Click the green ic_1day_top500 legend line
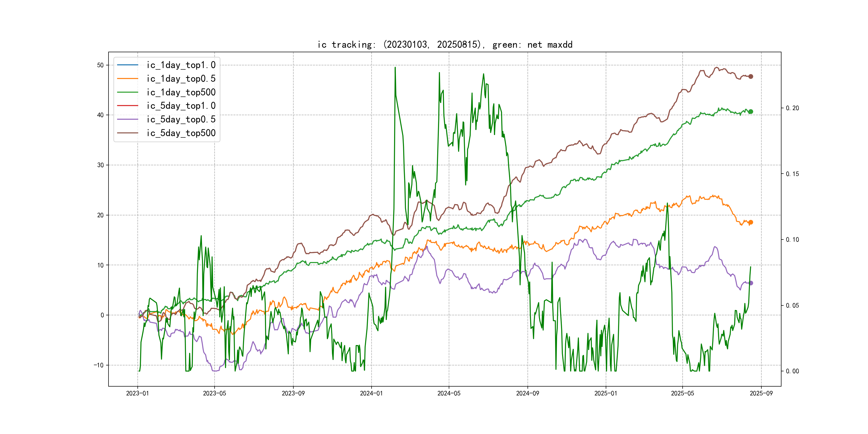 (128, 92)
